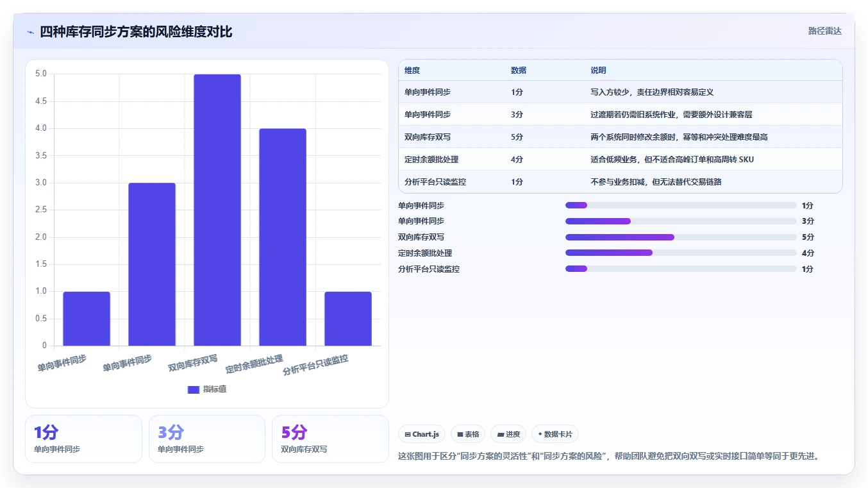Click the 分析平台只读监控 x-axis label under the chart
Viewport: 868px width, 488px height.
click(x=316, y=365)
